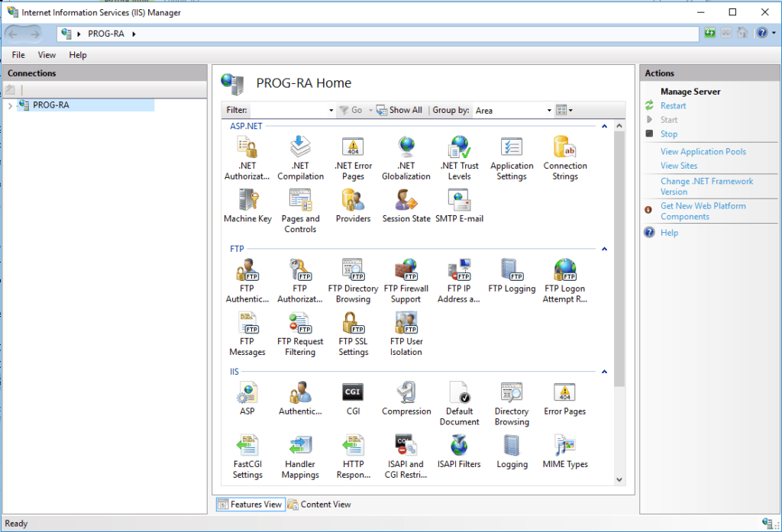Open Session State settings
The width and height of the screenshot is (782, 532).
(406, 206)
